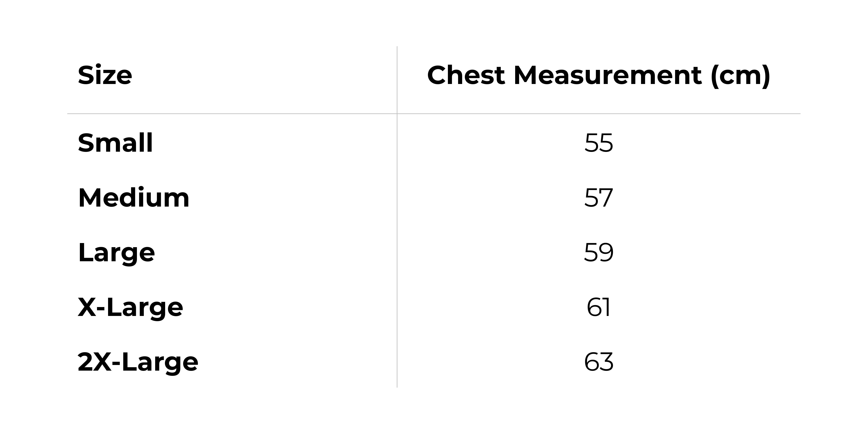Click the chest value 59
This screenshot has width=868, height=434.
point(598,253)
